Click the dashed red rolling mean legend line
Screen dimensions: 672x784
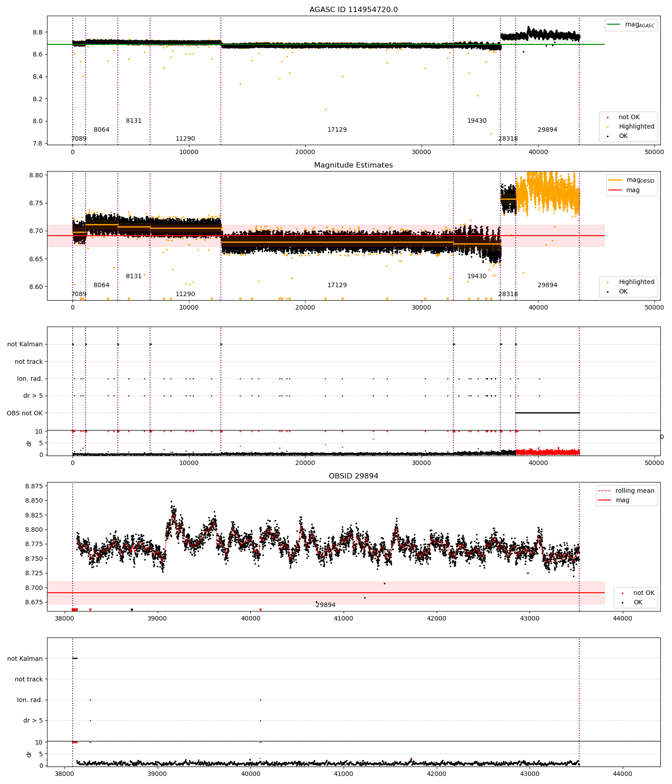click(605, 491)
